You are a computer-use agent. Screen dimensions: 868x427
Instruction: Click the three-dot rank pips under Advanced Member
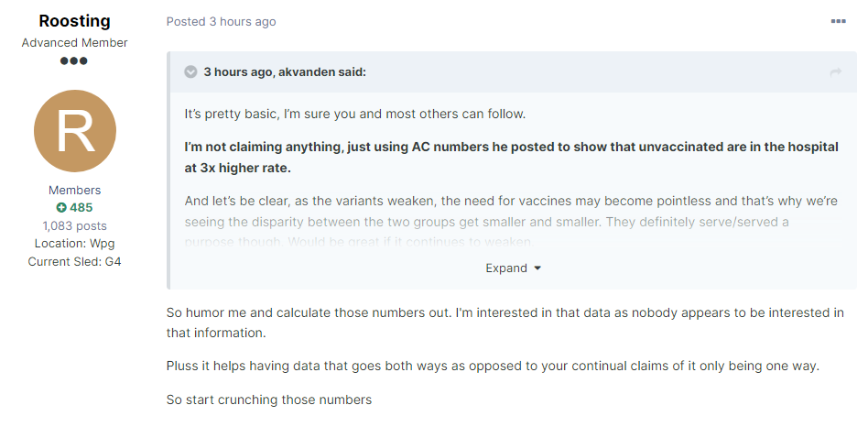(74, 60)
